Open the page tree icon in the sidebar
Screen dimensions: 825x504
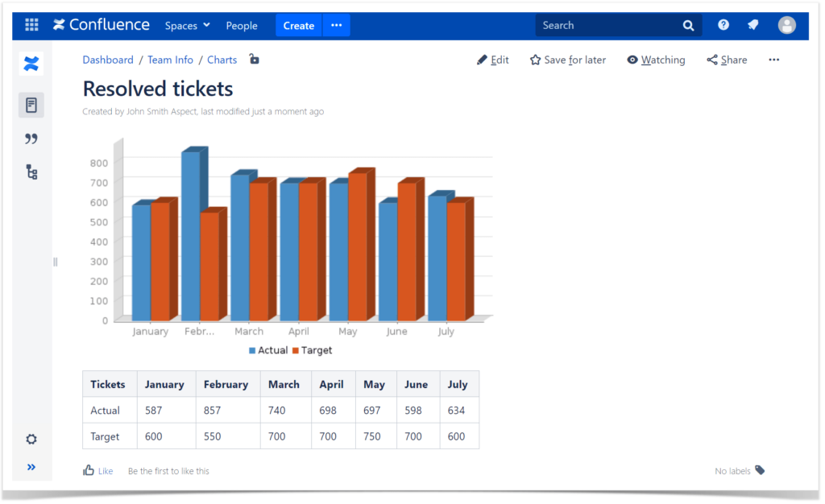31,171
